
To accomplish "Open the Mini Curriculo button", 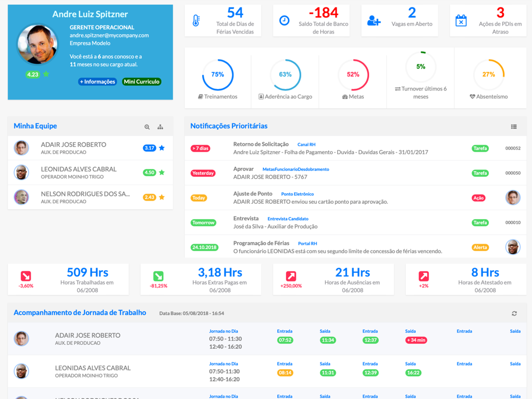I will pyautogui.click(x=142, y=82).
